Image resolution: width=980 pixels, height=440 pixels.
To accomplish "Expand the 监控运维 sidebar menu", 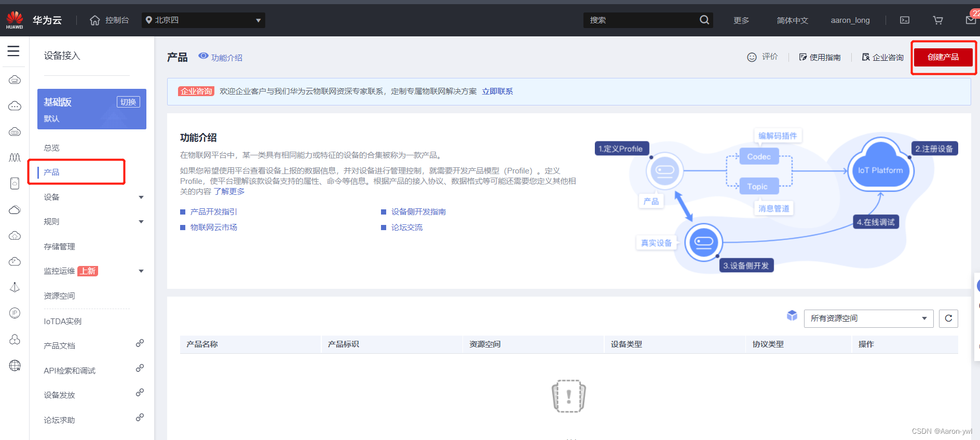I will coord(141,271).
